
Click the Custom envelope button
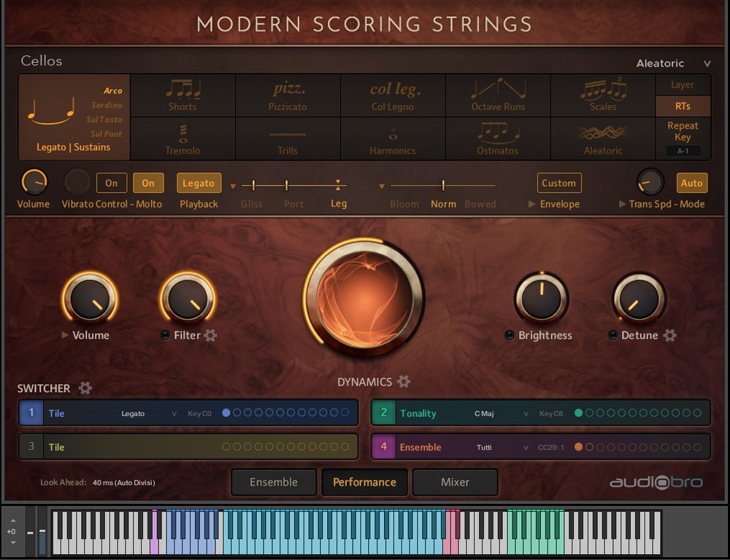558,183
